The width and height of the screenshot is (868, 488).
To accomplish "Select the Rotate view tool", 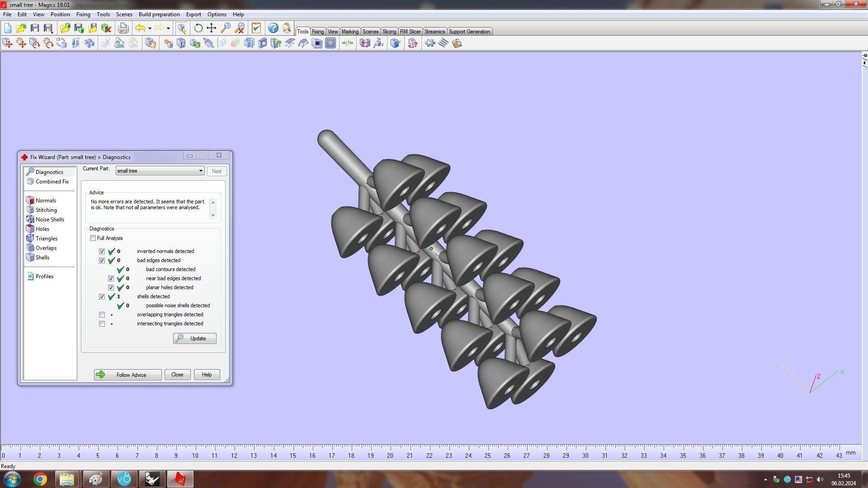I will coord(198,28).
